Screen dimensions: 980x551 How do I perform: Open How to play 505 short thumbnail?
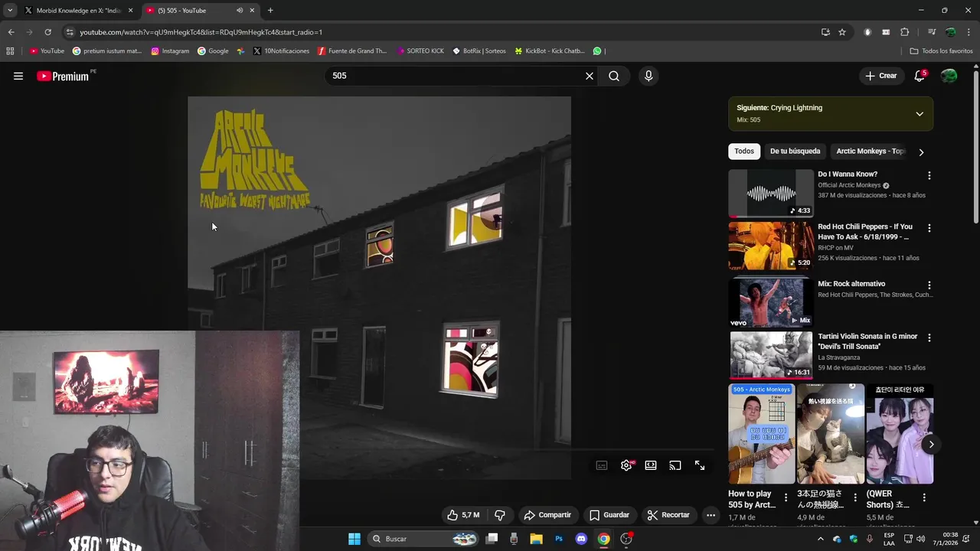coord(762,434)
